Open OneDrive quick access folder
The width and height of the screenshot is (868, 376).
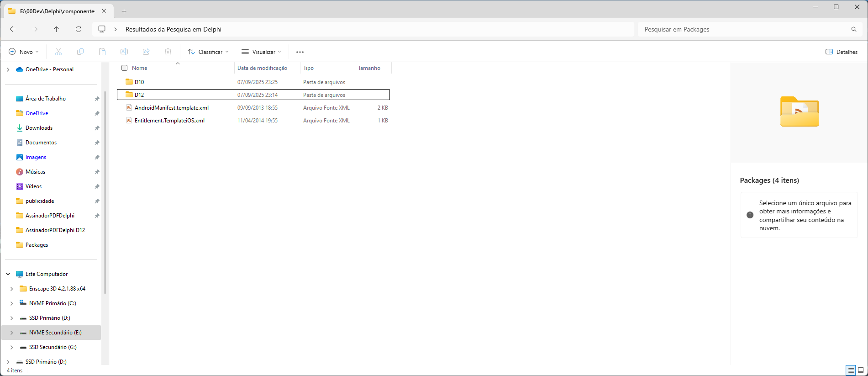37,113
